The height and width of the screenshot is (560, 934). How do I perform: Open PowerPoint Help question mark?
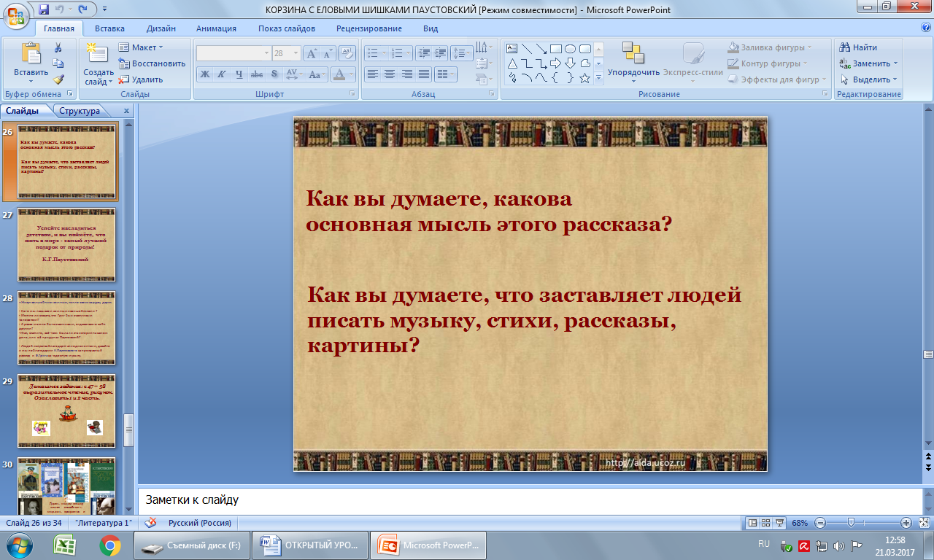coord(925,28)
